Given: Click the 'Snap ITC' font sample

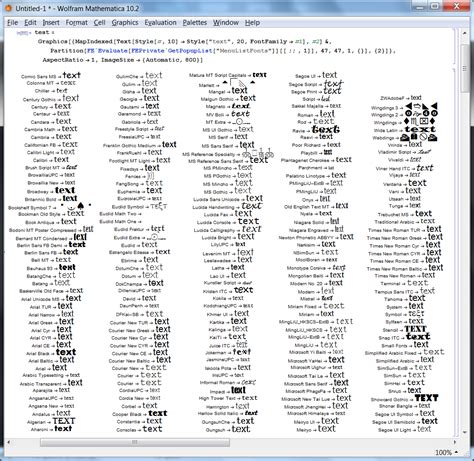Looking at the screenshot, I should 405,337.
